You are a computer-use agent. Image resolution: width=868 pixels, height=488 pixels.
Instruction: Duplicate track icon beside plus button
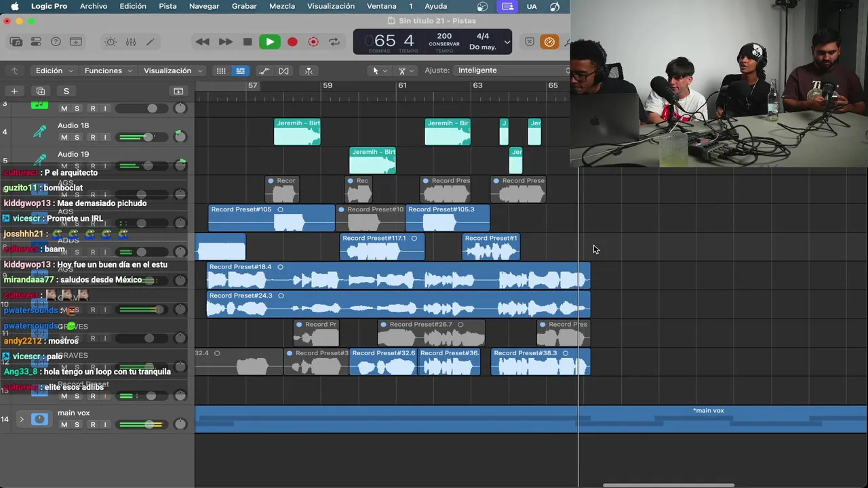click(x=41, y=91)
